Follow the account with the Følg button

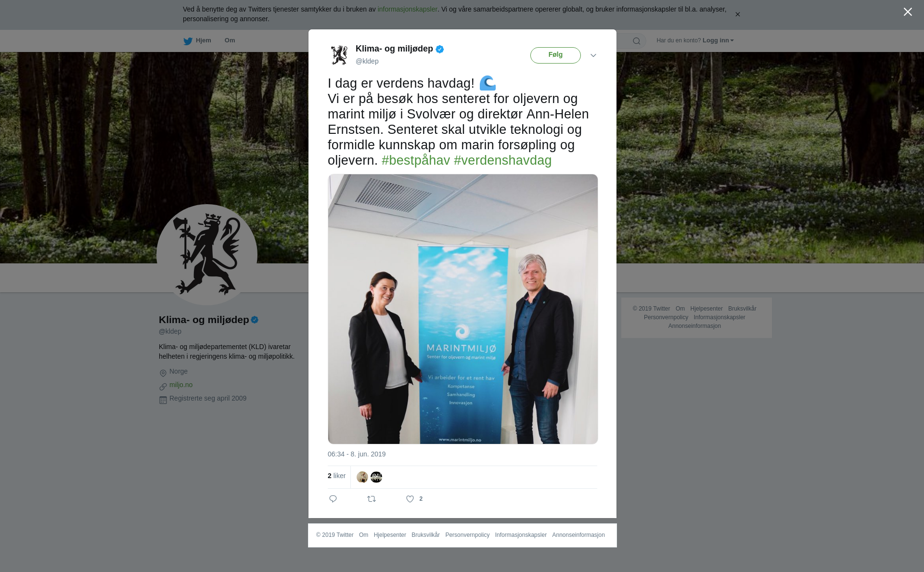coord(555,55)
